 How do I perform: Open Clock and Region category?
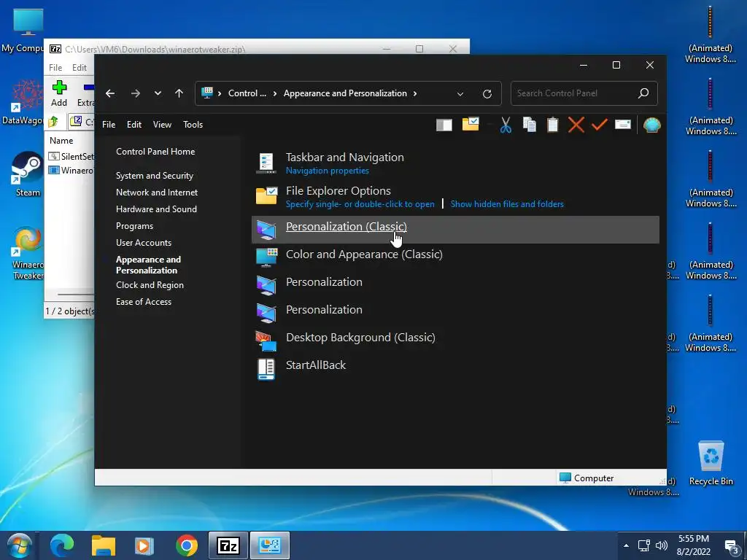150,285
